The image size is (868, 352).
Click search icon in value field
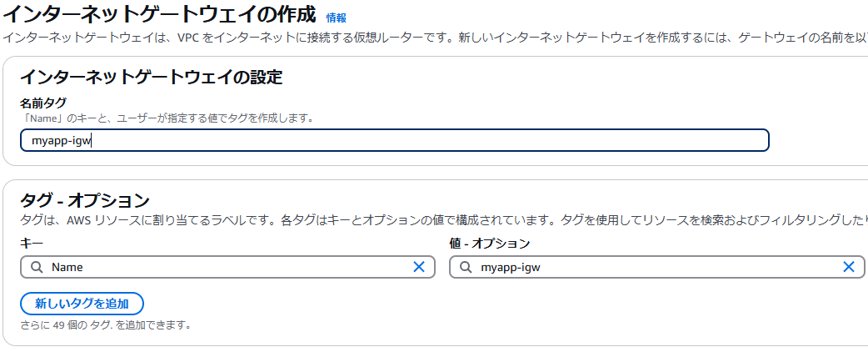[x=466, y=267]
